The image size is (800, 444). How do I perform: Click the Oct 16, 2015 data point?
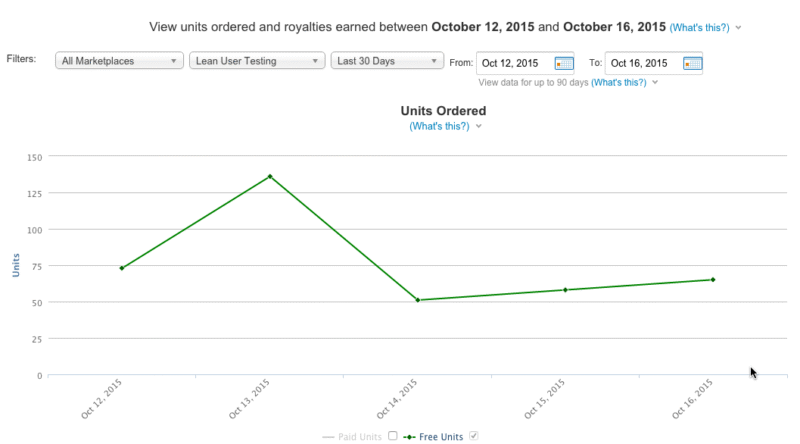713,280
